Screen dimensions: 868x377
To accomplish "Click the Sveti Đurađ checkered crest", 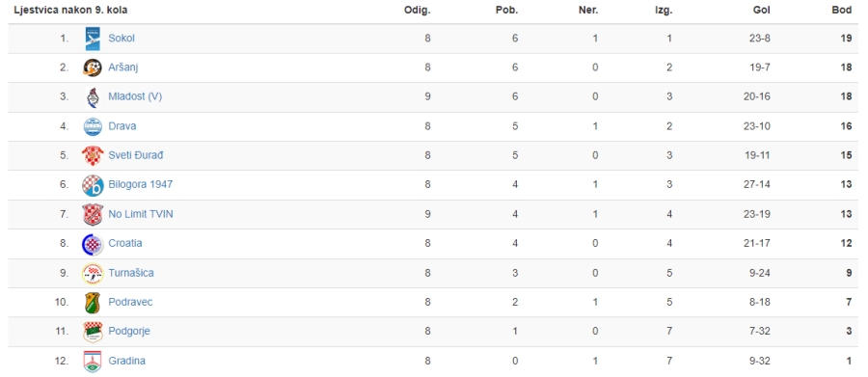I will tap(93, 155).
